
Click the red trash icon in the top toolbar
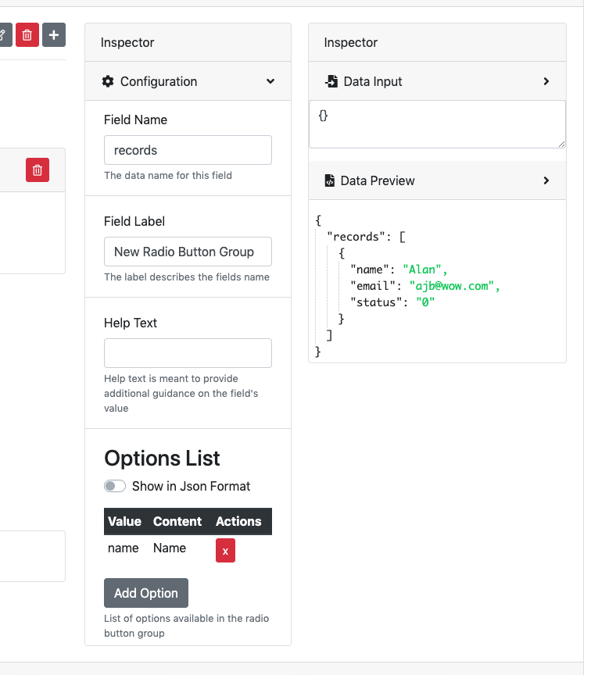point(27,34)
